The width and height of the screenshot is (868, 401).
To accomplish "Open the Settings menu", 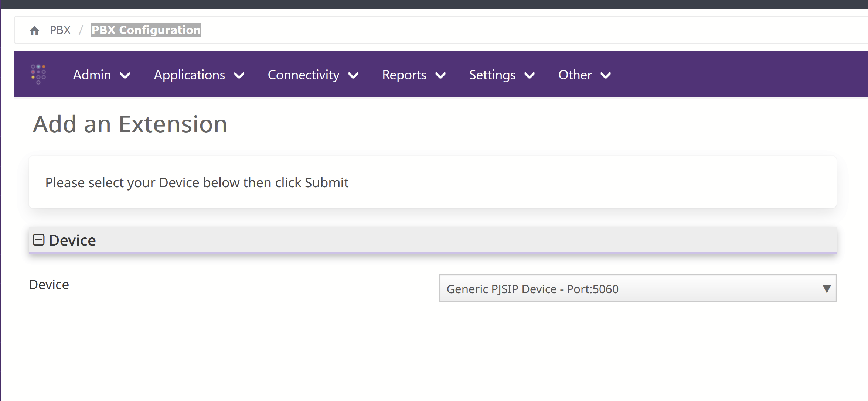I will tap(502, 75).
